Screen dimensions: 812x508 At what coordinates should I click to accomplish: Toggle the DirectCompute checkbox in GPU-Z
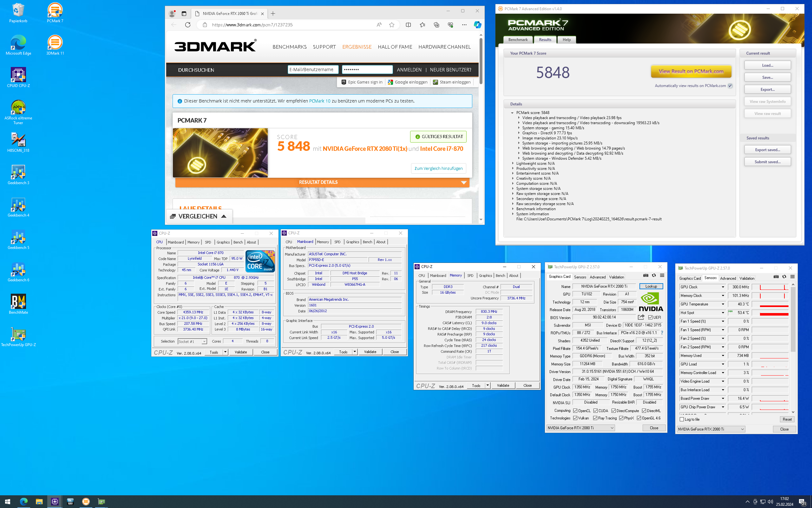click(614, 411)
